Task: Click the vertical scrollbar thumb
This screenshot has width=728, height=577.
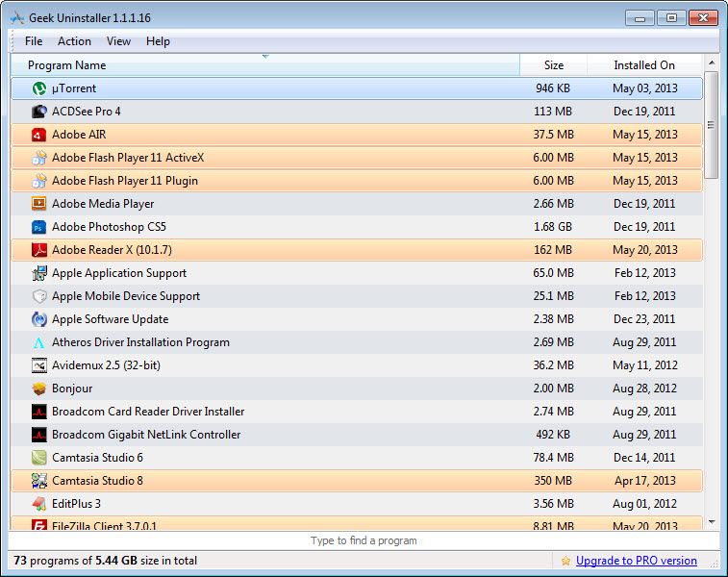Action: click(x=712, y=124)
